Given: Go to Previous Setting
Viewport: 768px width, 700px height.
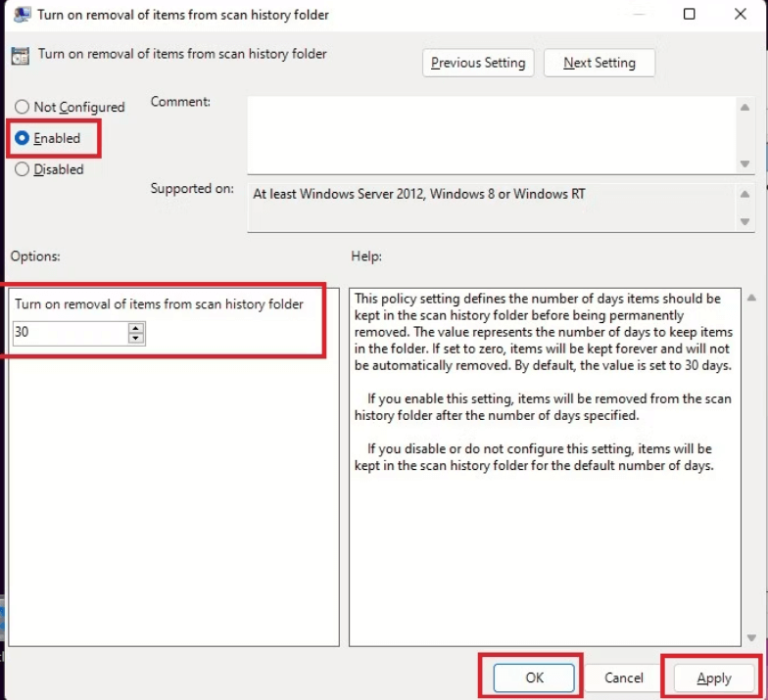Looking at the screenshot, I should (478, 63).
